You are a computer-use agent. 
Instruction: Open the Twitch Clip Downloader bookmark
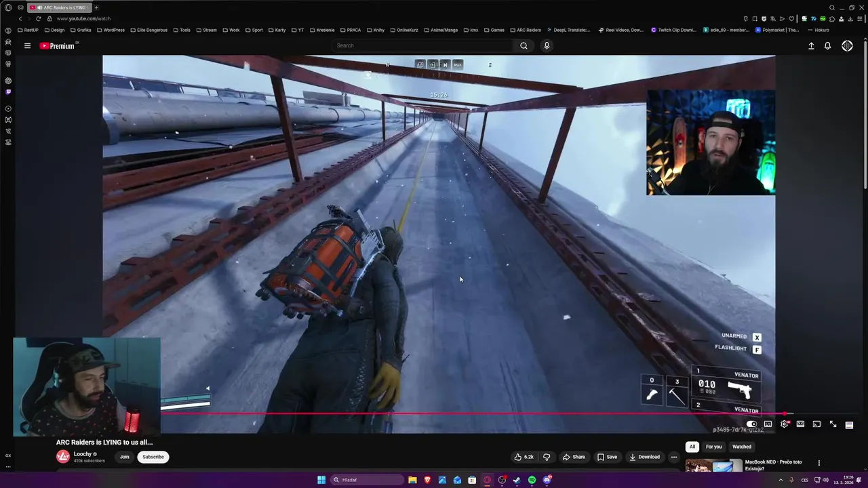673,30
